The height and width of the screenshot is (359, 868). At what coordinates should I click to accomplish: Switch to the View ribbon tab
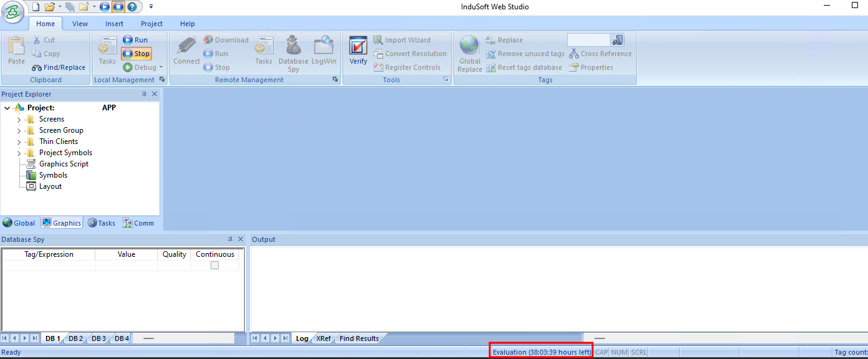point(80,24)
